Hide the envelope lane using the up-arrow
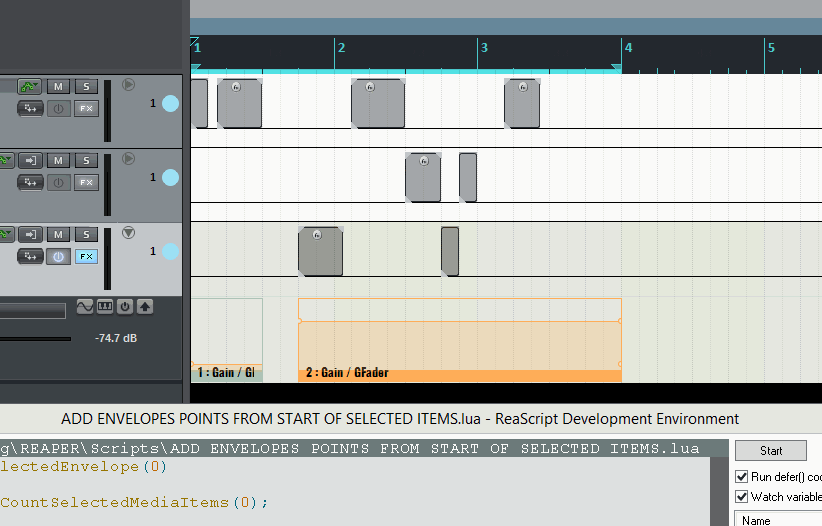The width and height of the screenshot is (822, 526). [145, 306]
